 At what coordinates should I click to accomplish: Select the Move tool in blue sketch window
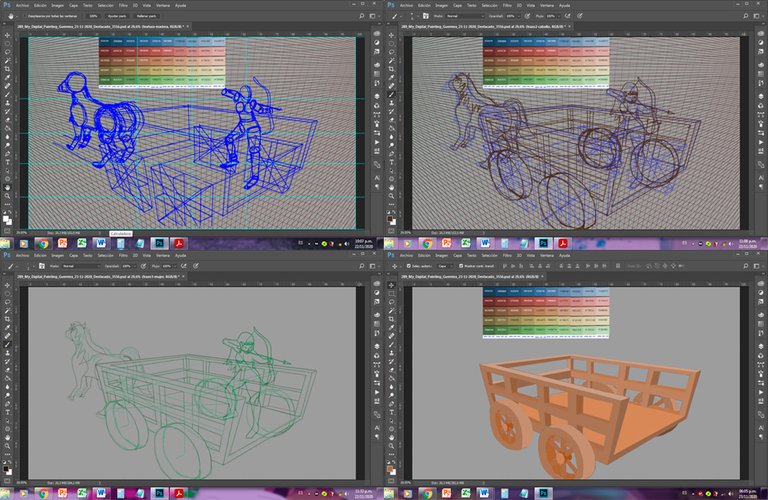tap(7, 35)
